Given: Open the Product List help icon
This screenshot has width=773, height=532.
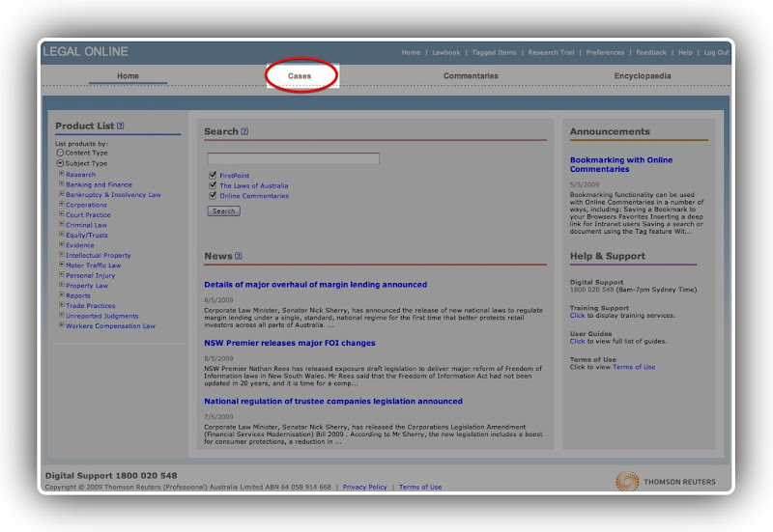Looking at the screenshot, I should 120,126.
